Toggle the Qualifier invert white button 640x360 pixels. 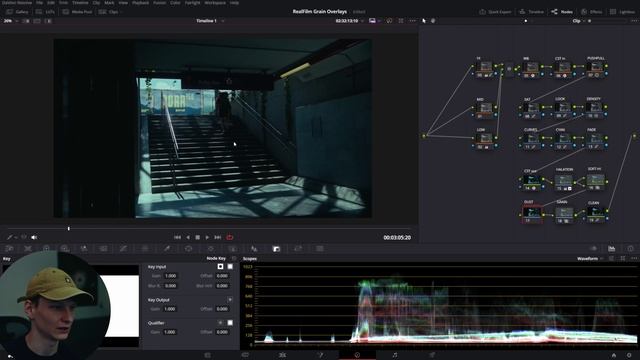(x=230, y=322)
